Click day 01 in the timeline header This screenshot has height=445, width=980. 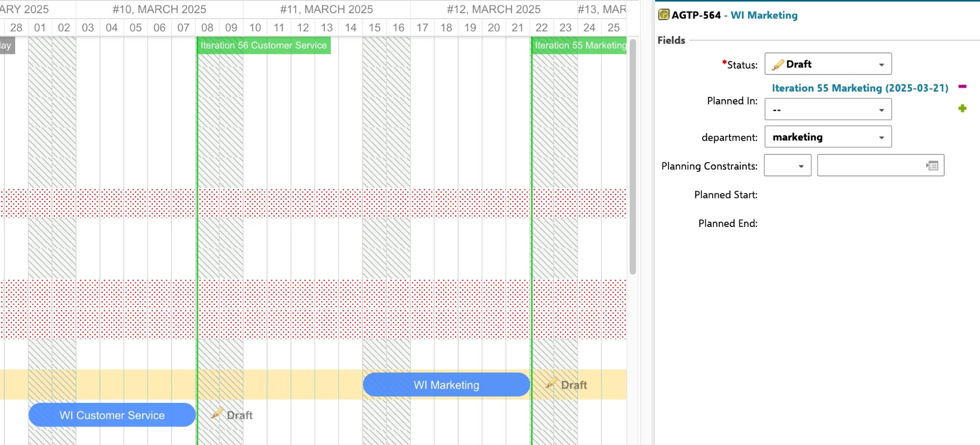click(x=40, y=27)
